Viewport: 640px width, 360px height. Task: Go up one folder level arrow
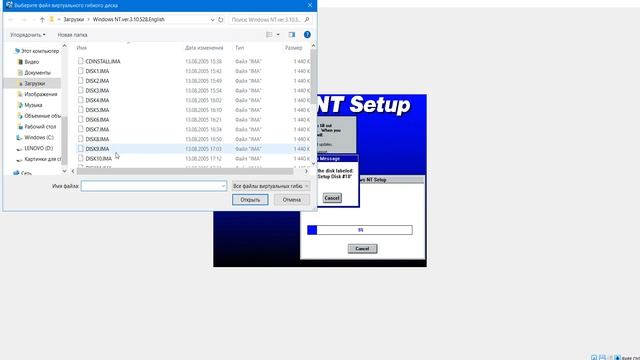click(42, 20)
